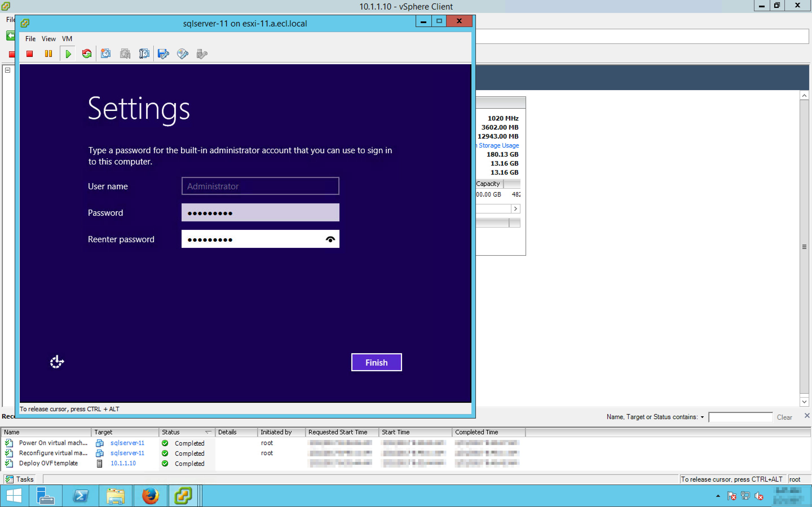Open Firefox from the taskbar

[x=150, y=496]
